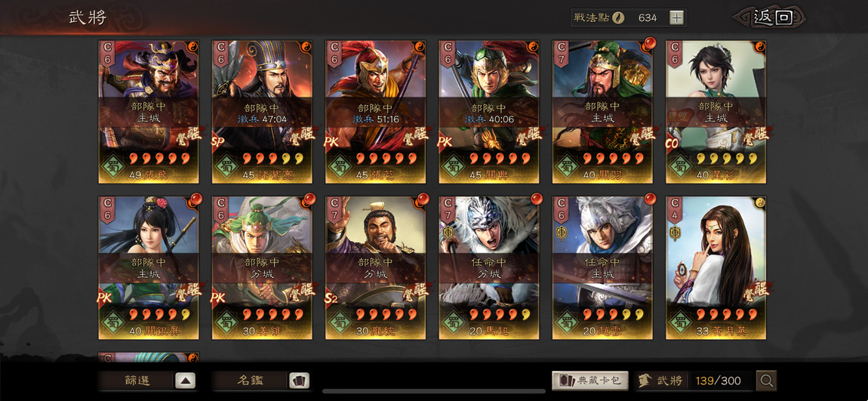The image size is (868, 401).
Task: Click the cards icon beside 名鑑
Action: tap(299, 381)
